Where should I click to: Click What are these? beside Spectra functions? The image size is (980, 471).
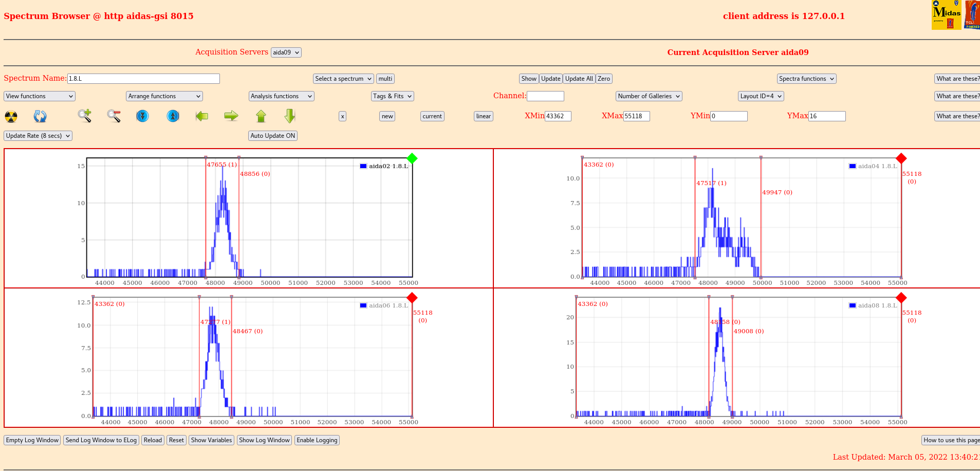(x=957, y=79)
